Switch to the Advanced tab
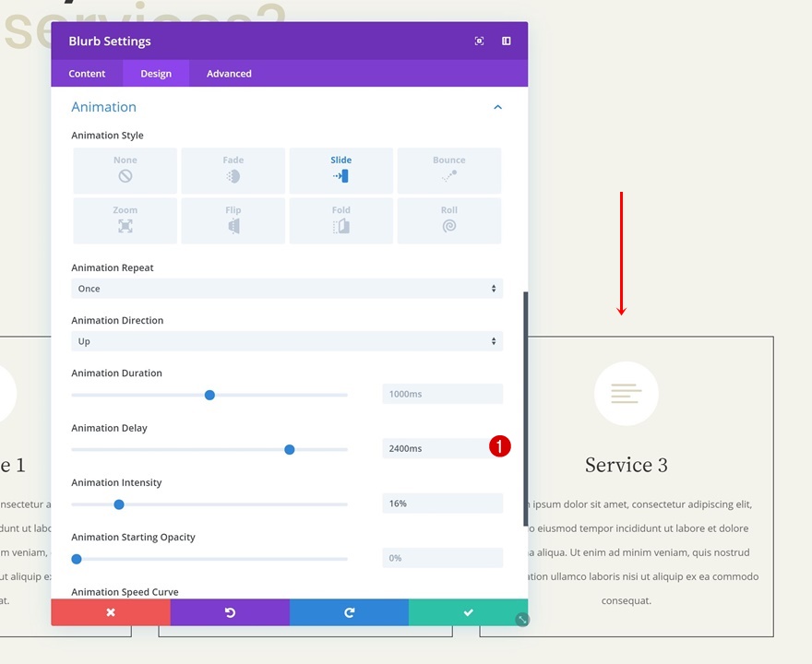 229,74
